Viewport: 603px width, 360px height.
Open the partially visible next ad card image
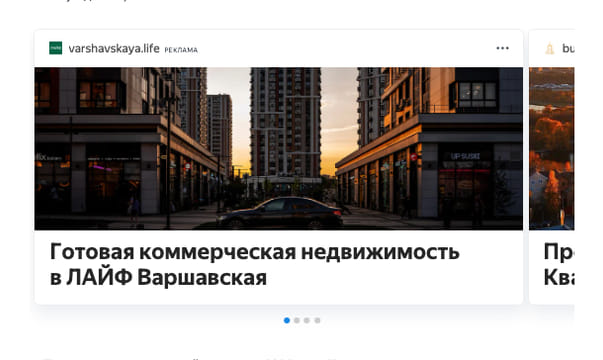(552, 148)
